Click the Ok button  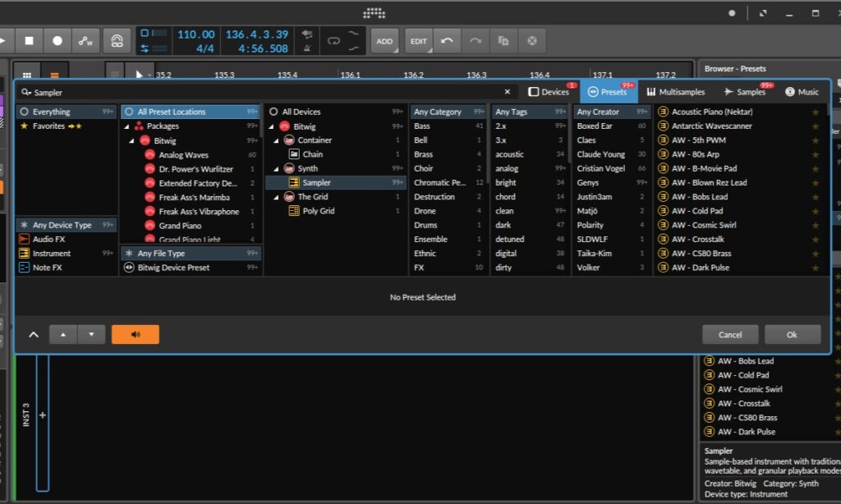tap(793, 335)
